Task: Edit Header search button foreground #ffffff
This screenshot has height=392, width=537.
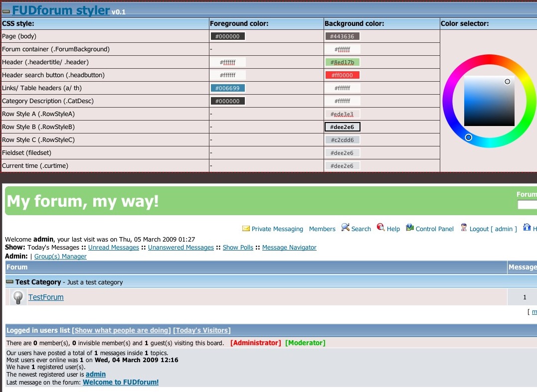Action: [x=227, y=75]
